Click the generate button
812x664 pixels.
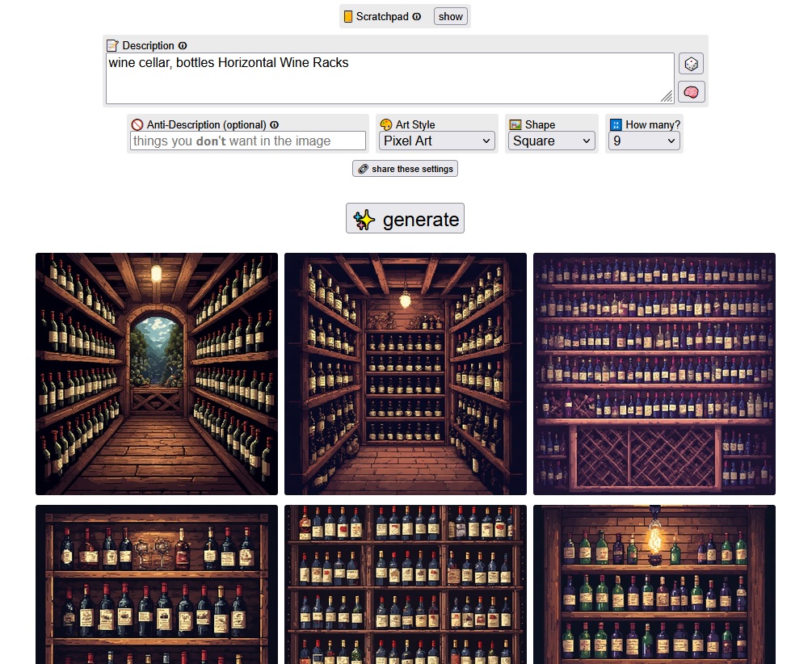[x=405, y=219]
